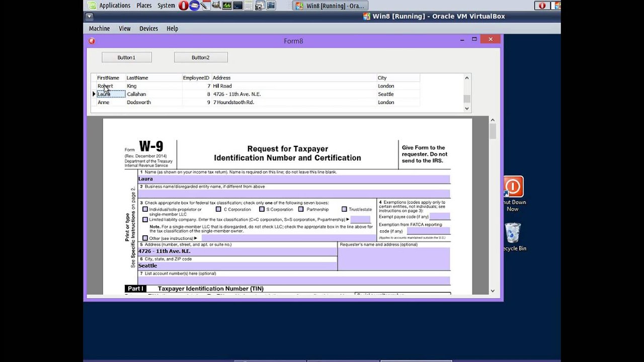Select the Callahan last name cell
This screenshot has height=362, width=644.
point(153,94)
